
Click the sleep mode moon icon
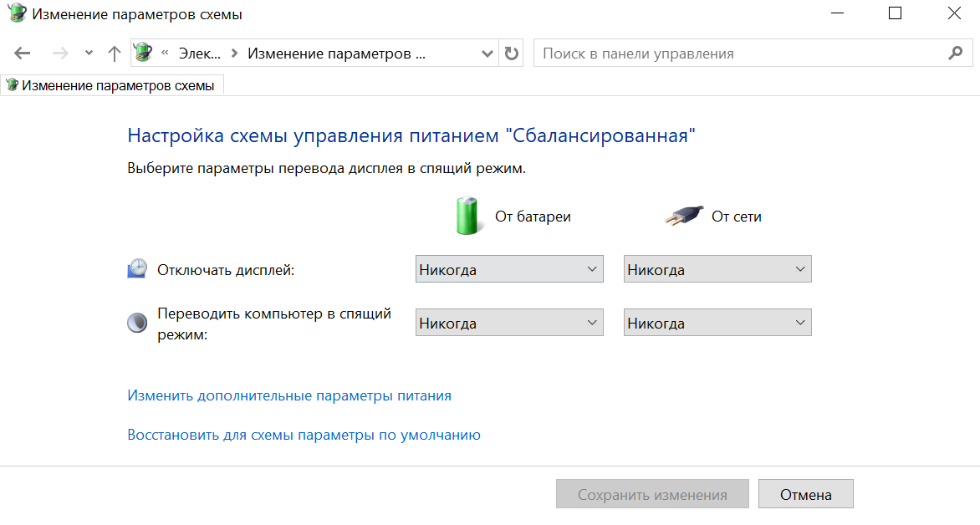pos(136,323)
